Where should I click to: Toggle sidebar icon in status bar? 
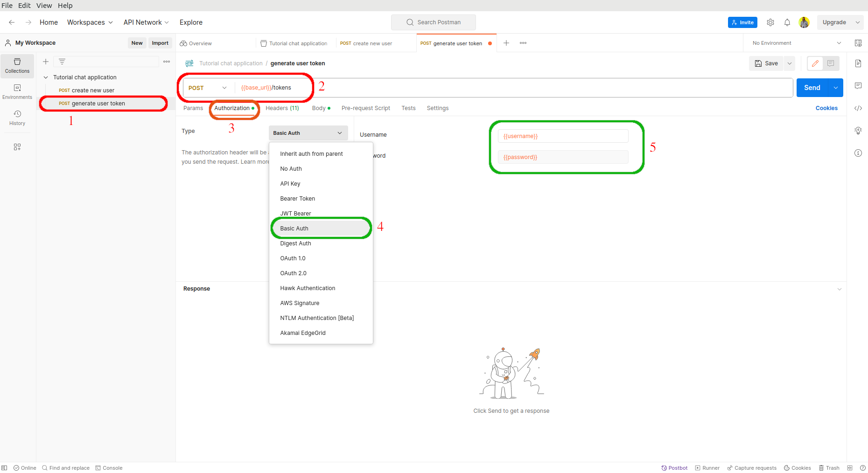[4, 468]
